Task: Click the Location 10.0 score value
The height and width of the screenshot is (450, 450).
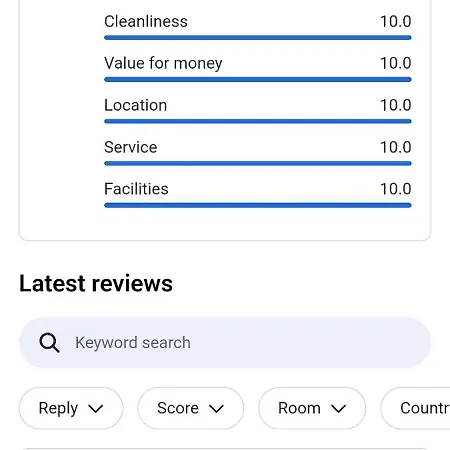Action: tap(396, 105)
